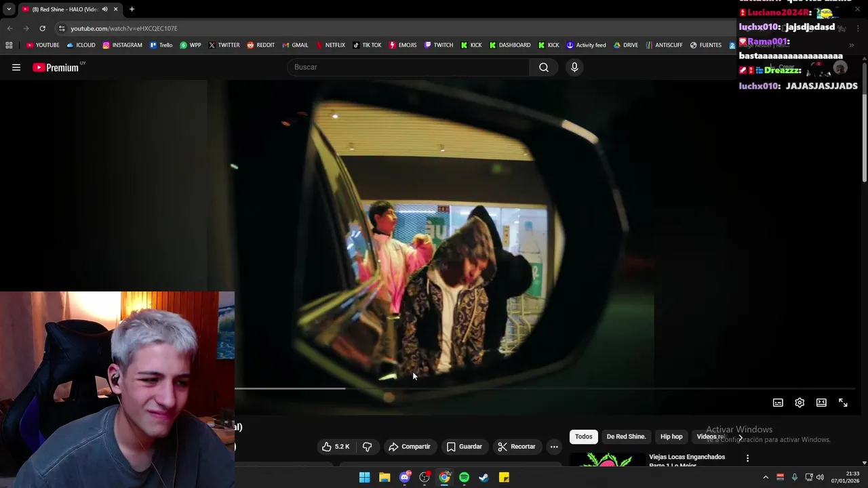The image size is (868, 488).
Task: Show hidden system tray icons
Action: 766,477
